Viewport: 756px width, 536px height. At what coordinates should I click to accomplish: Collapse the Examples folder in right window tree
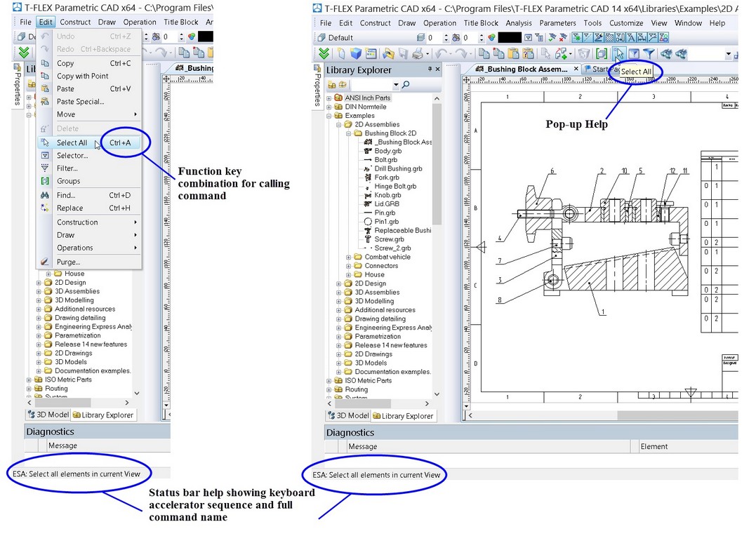329,116
